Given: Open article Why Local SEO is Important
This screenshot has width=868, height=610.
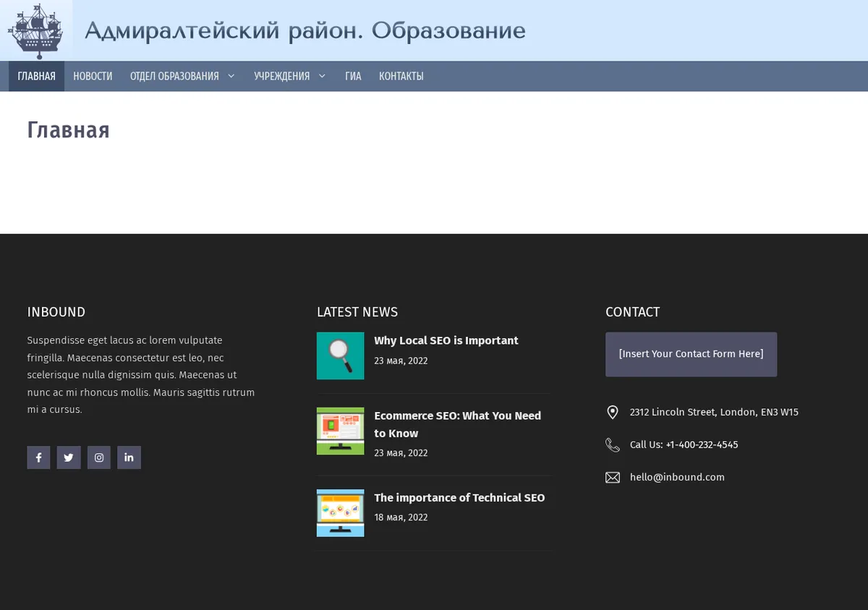Looking at the screenshot, I should [x=446, y=340].
